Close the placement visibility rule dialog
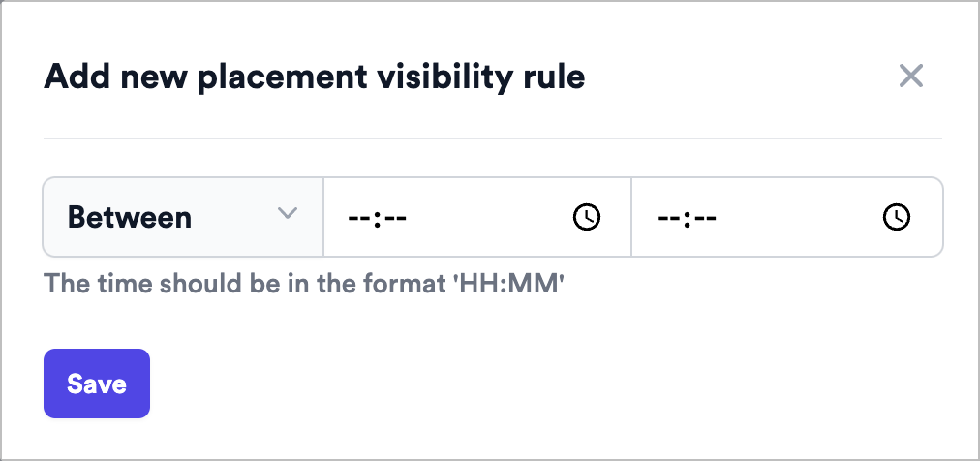This screenshot has width=980, height=461. pyautogui.click(x=910, y=77)
